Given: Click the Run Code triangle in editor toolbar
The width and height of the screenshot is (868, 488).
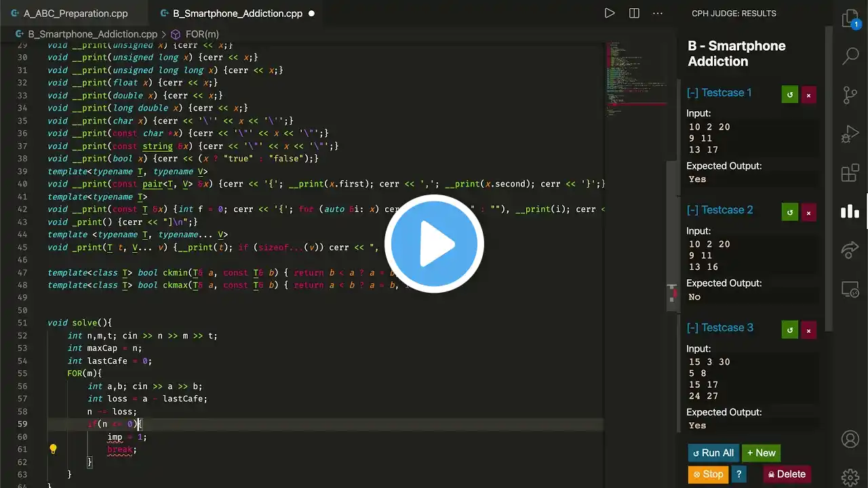Looking at the screenshot, I should pos(610,13).
